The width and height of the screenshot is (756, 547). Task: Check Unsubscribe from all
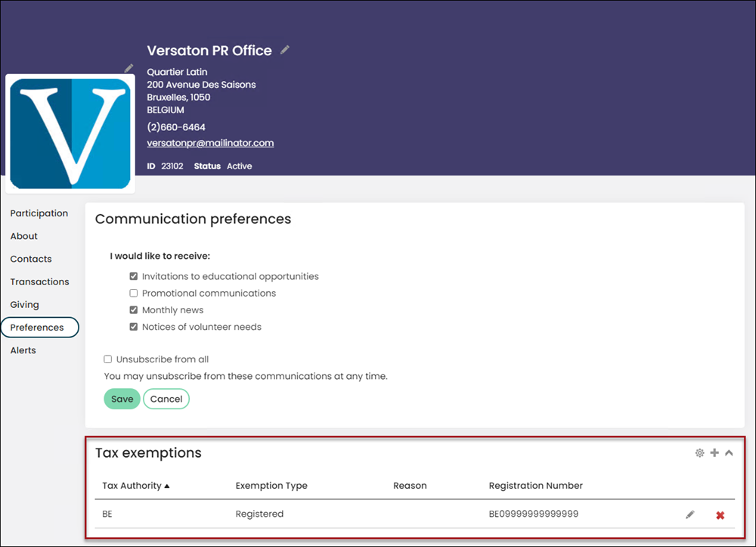click(x=107, y=359)
